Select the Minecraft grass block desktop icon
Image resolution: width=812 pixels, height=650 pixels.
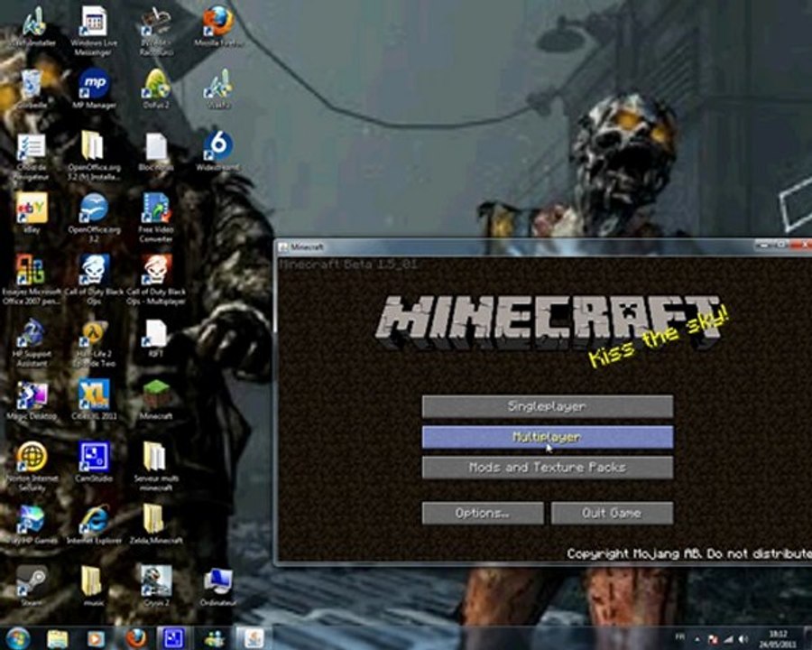156,400
